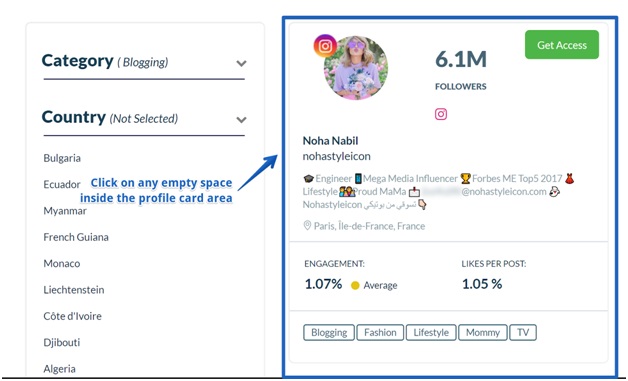Choose Bulgaria from the country list
Image resolution: width=628 pixels, height=381 pixels.
click(x=62, y=158)
